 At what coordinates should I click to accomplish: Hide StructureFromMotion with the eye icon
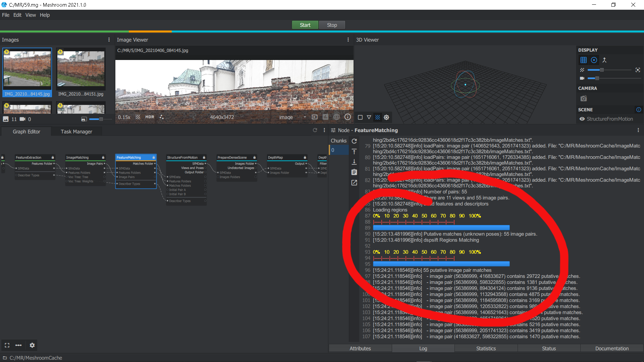[x=582, y=119]
